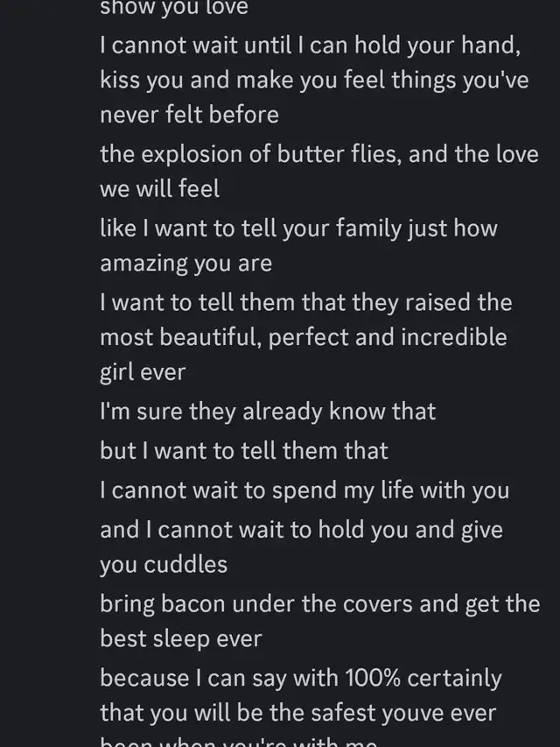The width and height of the screenshot is (560, 747).
Task: Select the message with "100% certainly"
Action: 301,678
